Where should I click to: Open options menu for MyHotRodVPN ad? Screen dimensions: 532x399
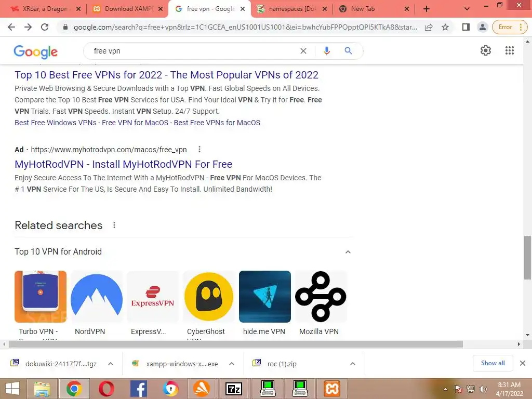click(x=199, y=149)
